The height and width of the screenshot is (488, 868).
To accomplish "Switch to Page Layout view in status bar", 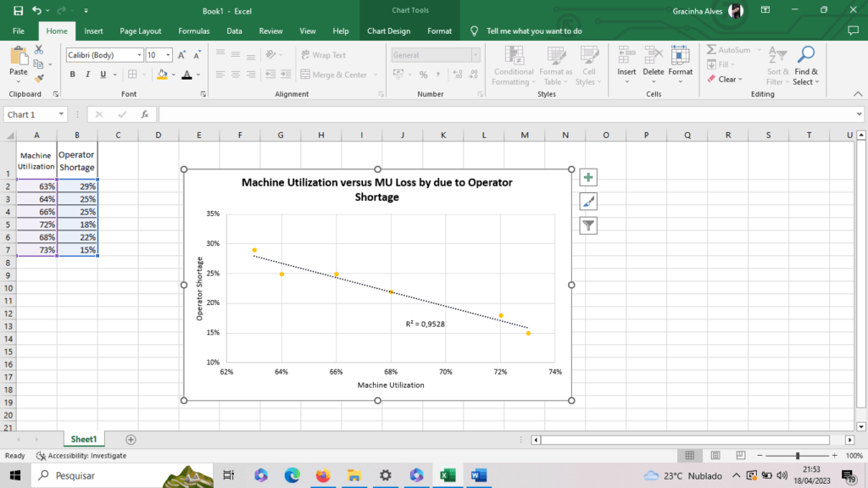I will point(715,456).
